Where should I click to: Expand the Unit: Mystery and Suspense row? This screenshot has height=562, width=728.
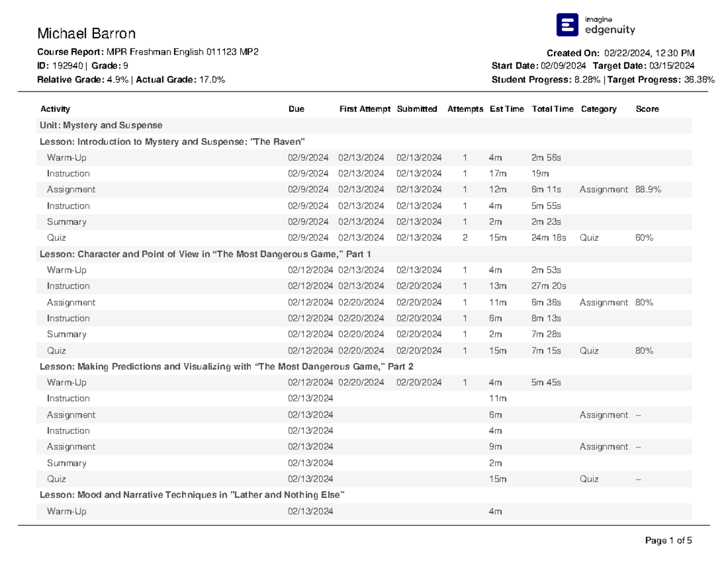tap(101, 125)
